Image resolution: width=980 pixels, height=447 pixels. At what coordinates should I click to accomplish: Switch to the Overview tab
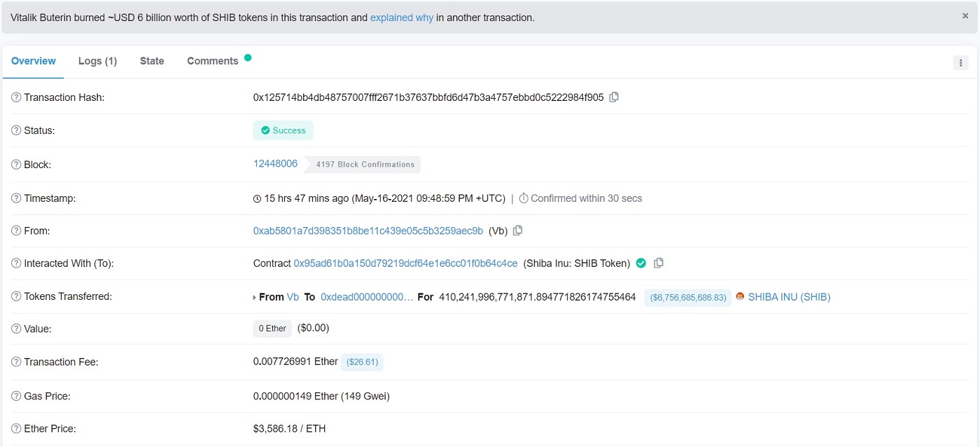[x=34, y=61]
